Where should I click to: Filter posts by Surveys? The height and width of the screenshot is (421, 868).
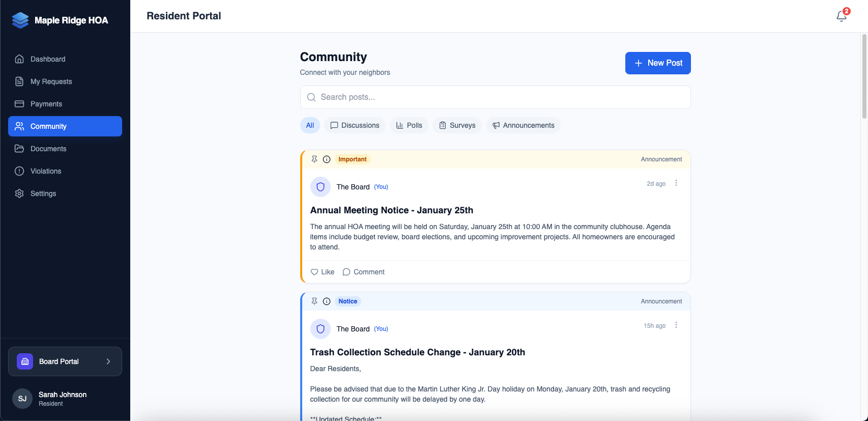[x=457, y=125]
